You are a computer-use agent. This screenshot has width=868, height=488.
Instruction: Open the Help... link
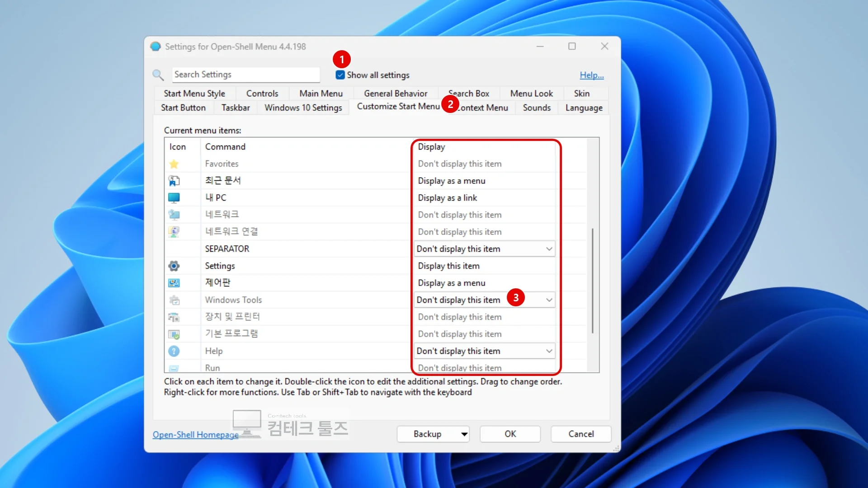pos(592,75)
